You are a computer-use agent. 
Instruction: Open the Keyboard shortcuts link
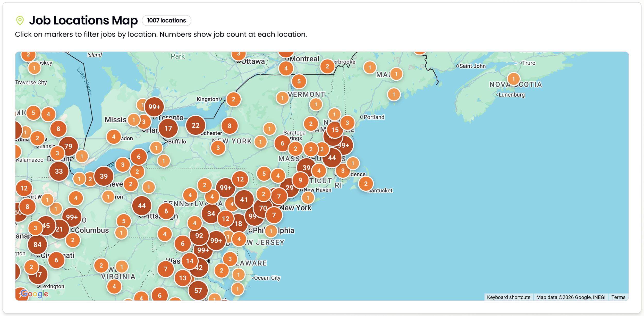point(509,297)
